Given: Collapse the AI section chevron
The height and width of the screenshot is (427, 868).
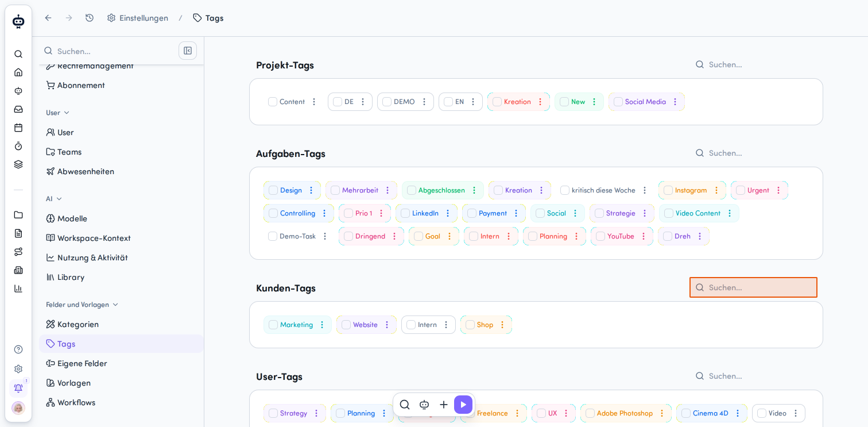Looking at the screenshot, I should (59, 199).
